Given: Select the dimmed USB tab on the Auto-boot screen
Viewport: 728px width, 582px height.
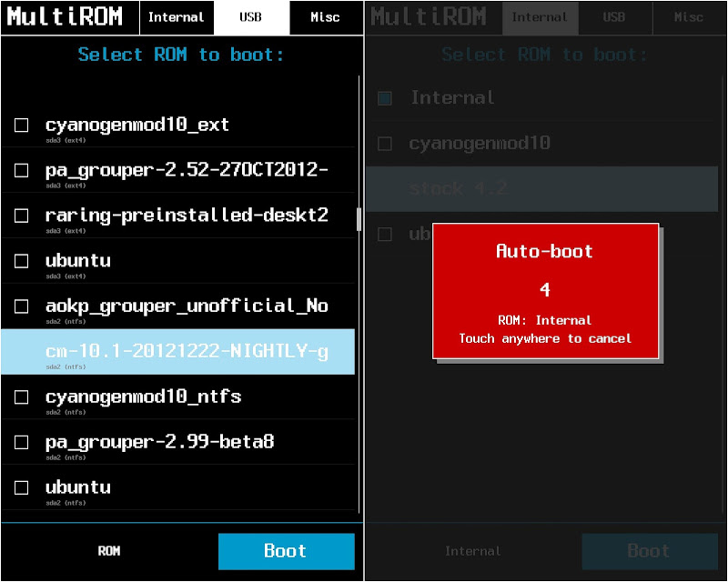Looking at the screenshot, I should (x=615, y=17).
